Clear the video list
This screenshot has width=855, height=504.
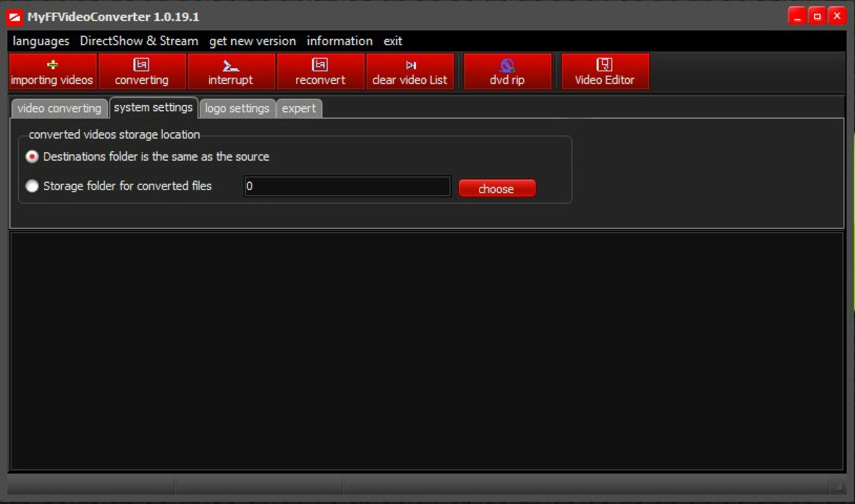(410, 71)
